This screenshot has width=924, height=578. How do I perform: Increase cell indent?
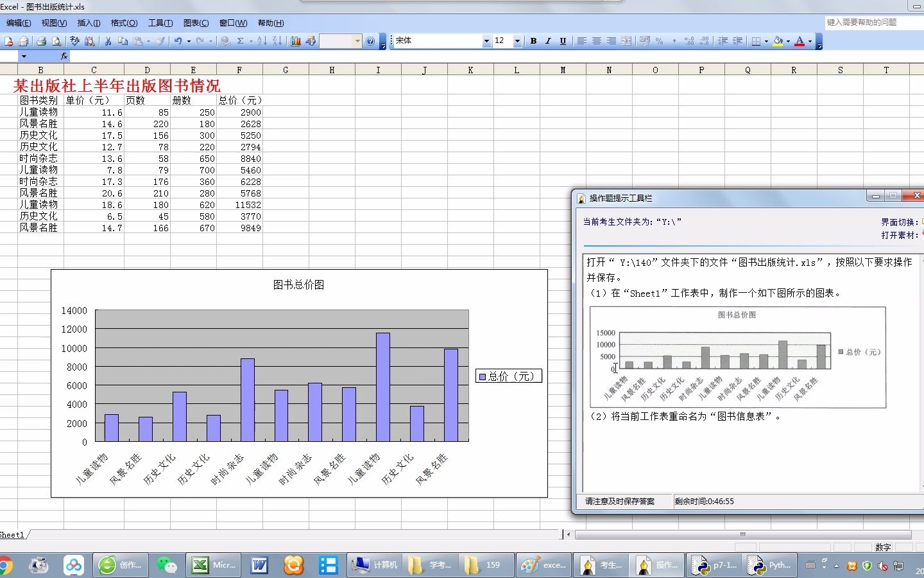[737, 41]
